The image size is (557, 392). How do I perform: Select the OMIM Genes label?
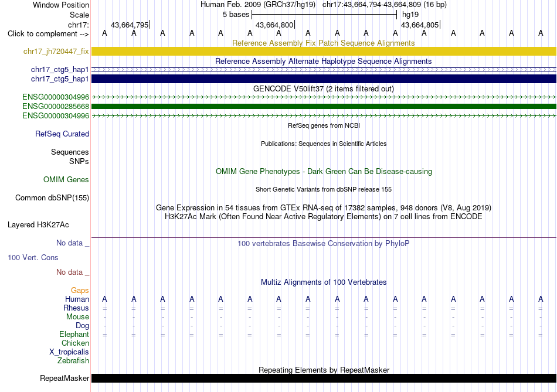point(66,180)
